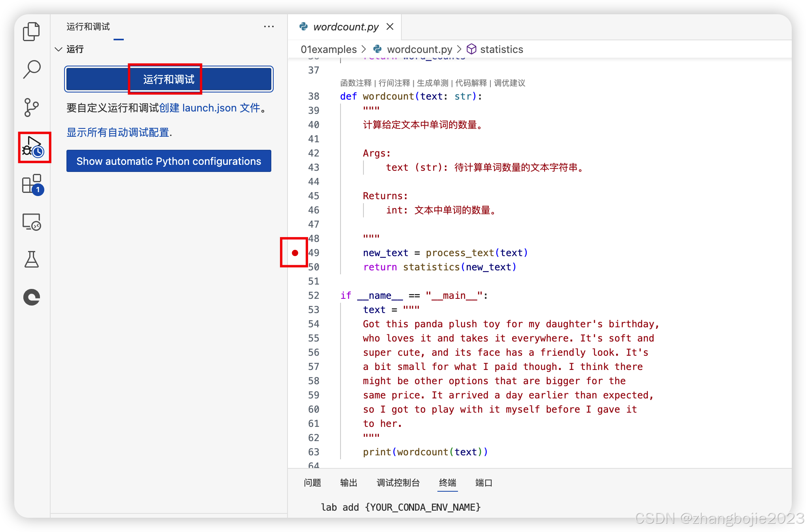Click the 创建 launch.json 文件 link
The width and height of the screenshot is (806, 532).
[x=210, y=108]
